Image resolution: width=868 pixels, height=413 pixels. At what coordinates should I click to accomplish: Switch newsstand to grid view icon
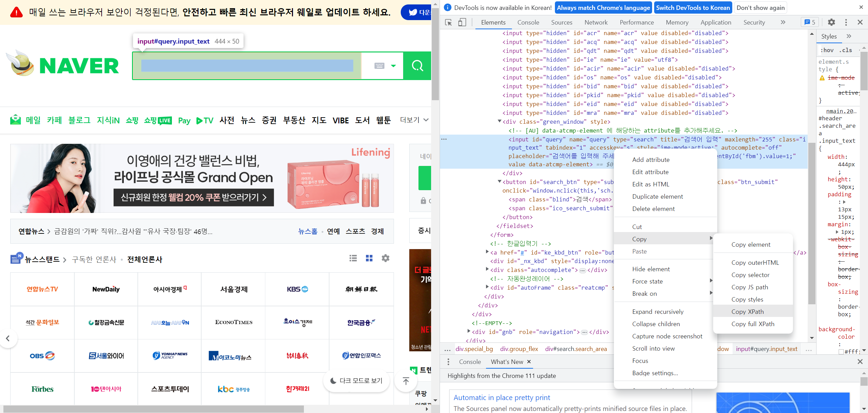coord(369,258)
